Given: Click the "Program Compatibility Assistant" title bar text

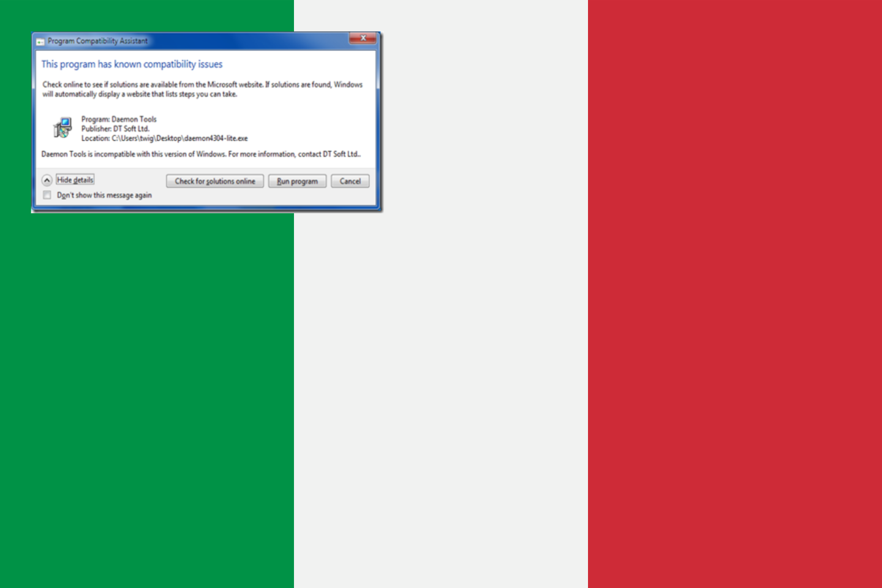Looking at the screenshot, I should coord(98,41).
